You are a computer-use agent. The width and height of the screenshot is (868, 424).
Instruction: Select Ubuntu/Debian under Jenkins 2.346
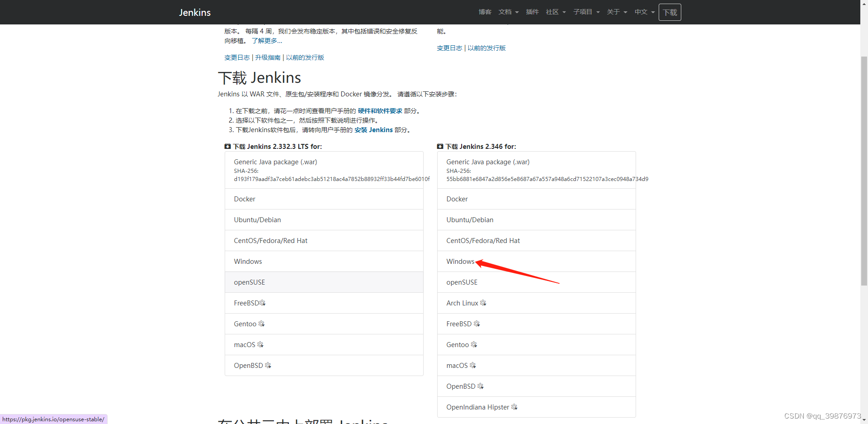(x=537, y=220)
